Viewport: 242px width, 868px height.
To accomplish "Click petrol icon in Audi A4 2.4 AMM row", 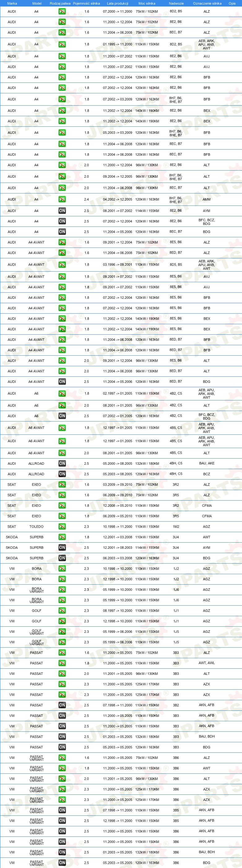I will tap(62, 199).
